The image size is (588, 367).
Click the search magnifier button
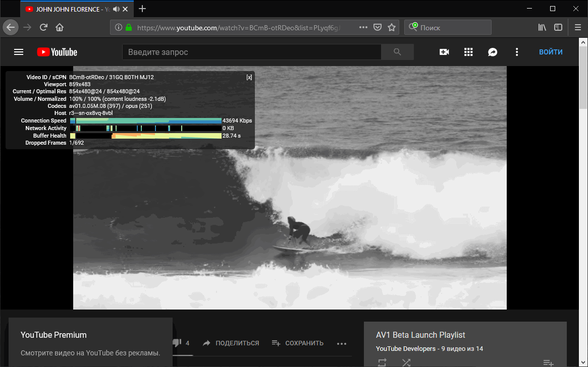point(397,52)
